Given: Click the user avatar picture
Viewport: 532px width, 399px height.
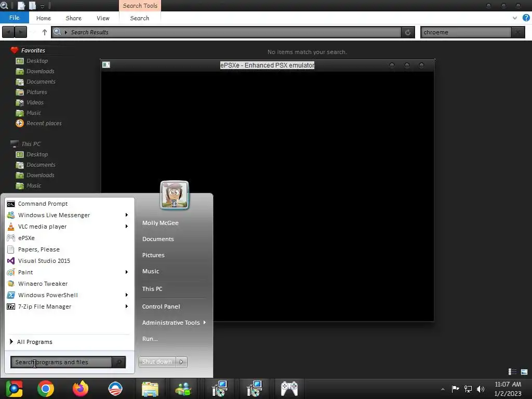Looking at the screenshot, I should coord(175,195).
